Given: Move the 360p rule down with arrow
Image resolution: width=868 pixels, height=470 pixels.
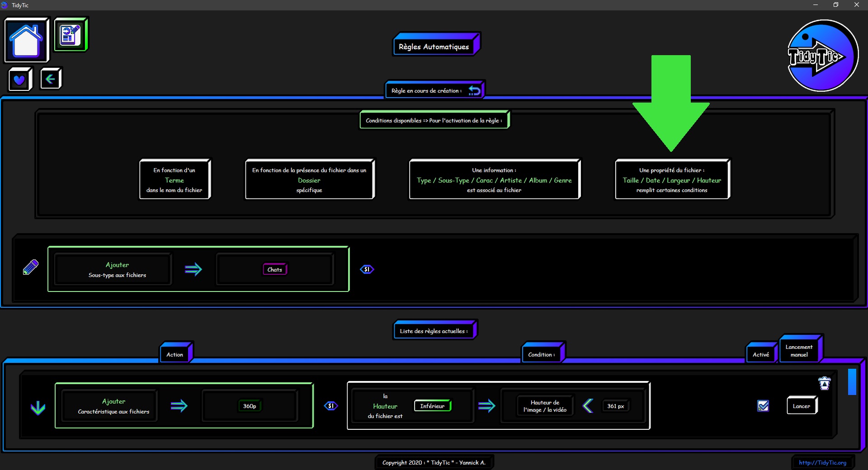Looking at the screenshot, I should click(38, 408).
